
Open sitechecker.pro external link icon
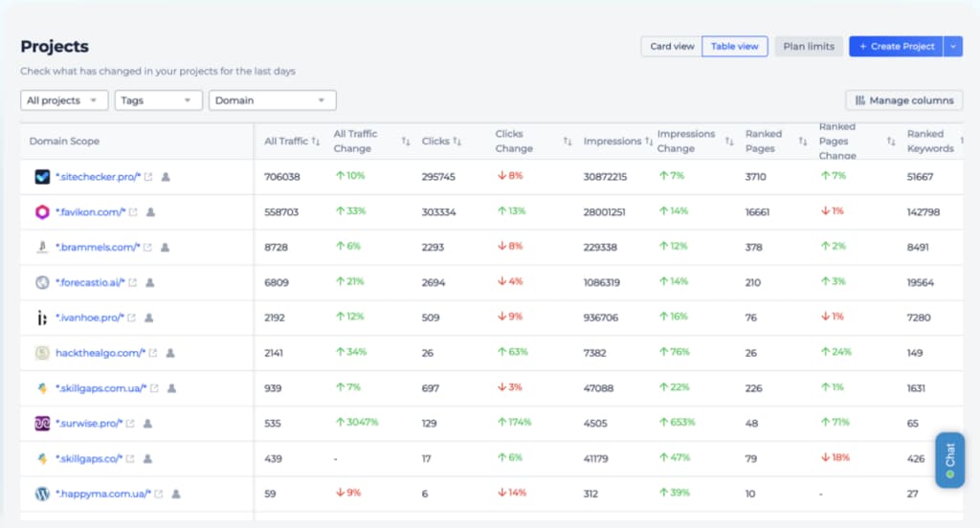click(x=148, y=177)
